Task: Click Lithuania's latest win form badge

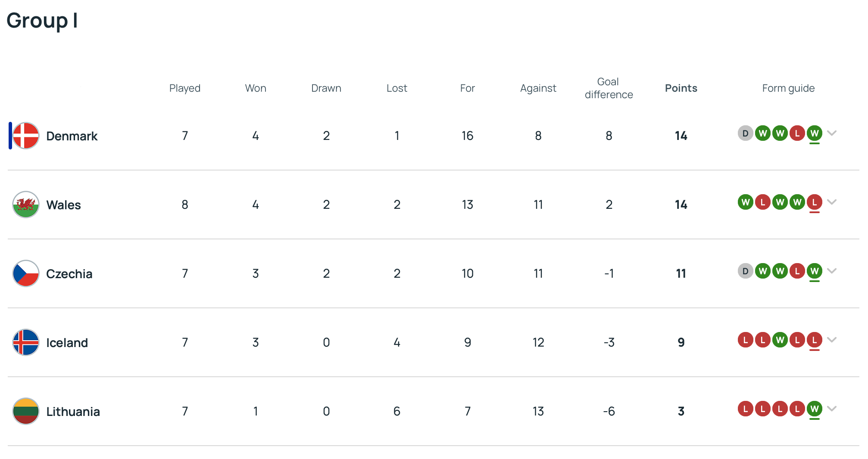Action: [814, 409]
